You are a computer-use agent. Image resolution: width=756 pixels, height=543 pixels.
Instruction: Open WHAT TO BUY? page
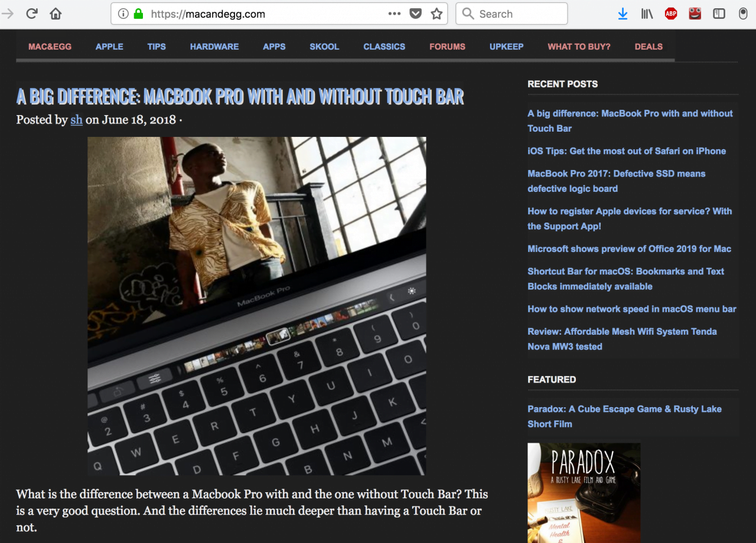pyautogui.click(x=579, y=47)
